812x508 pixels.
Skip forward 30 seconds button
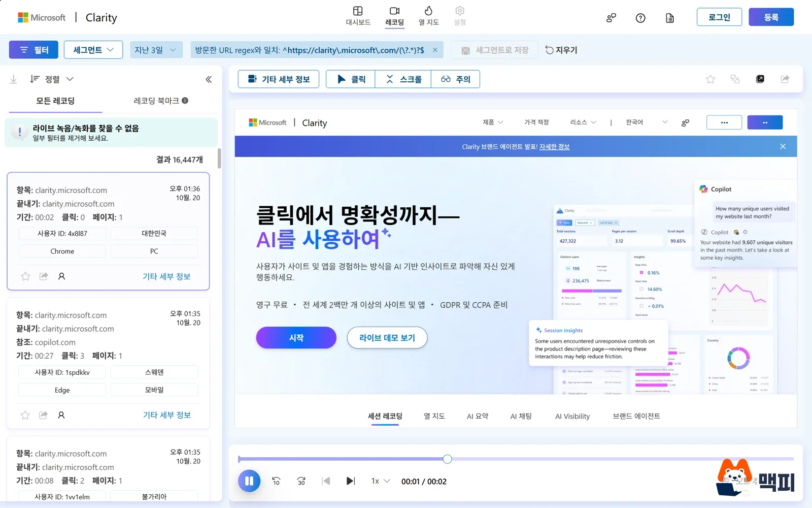point(301,481)
